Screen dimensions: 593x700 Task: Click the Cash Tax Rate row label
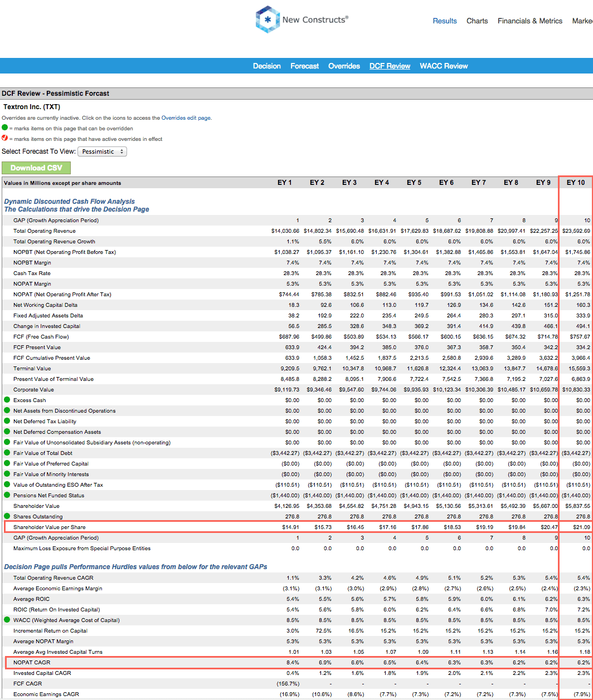click(32, 273)
